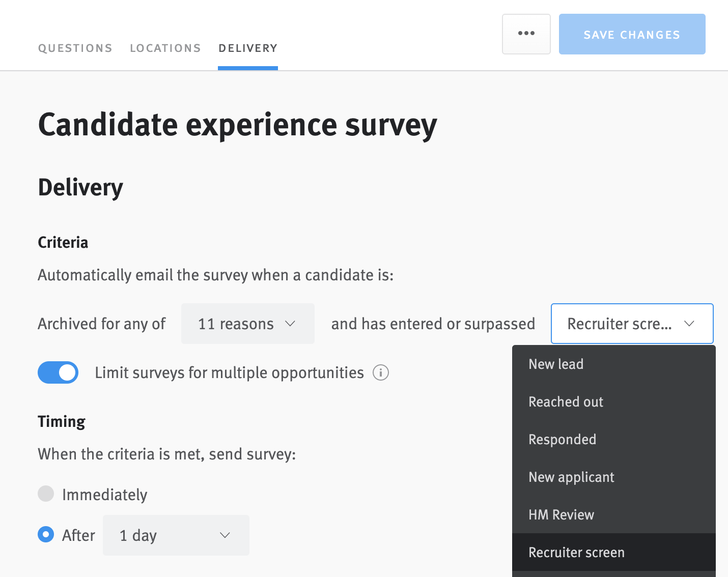Image resolution: width=728 pixels, height=577 pixels.
Task: Choose Reached out from the stage list
Action: tap(566, 402)
